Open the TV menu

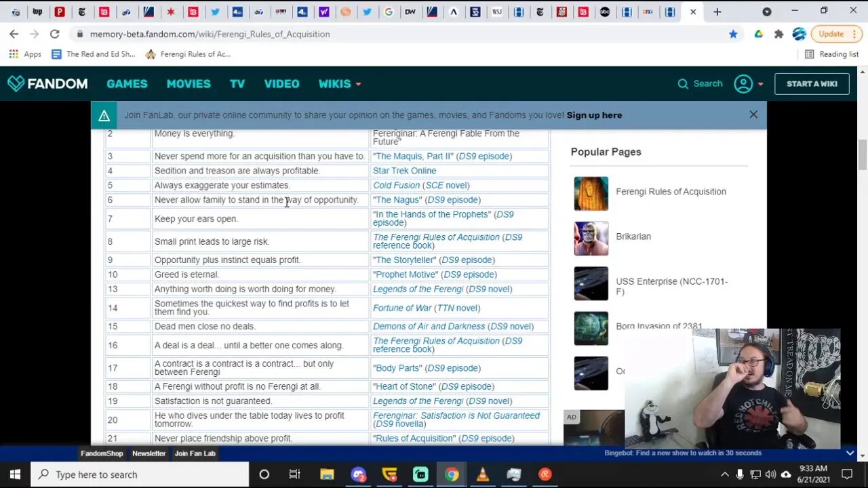237,84
